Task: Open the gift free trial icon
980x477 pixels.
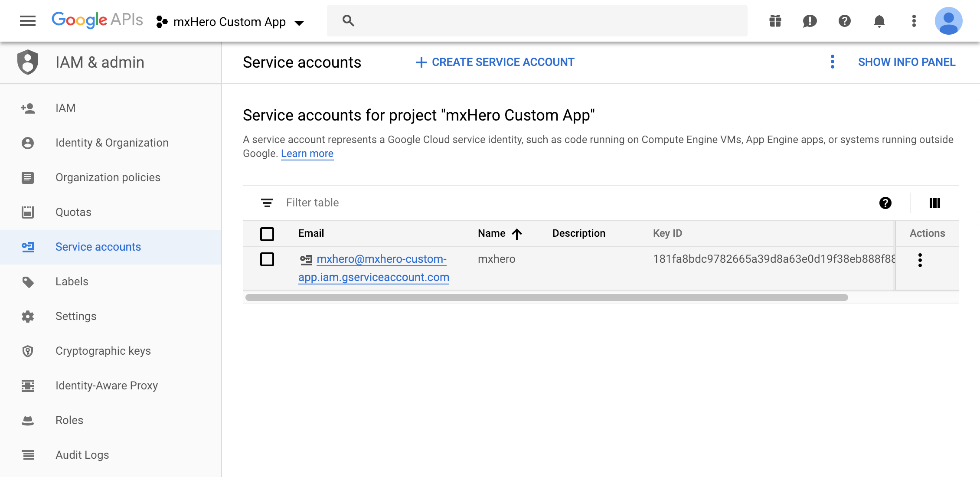Action: (775, 21)
